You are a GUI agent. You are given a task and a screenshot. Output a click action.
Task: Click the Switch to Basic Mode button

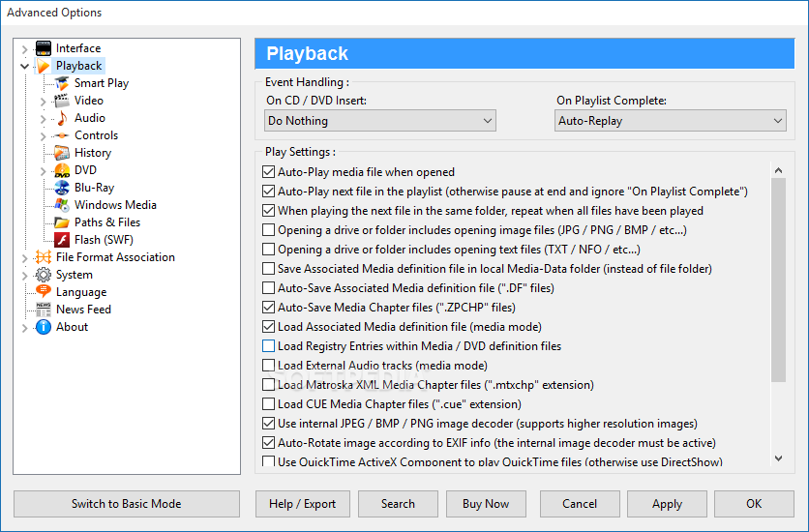tap(127, 504)
